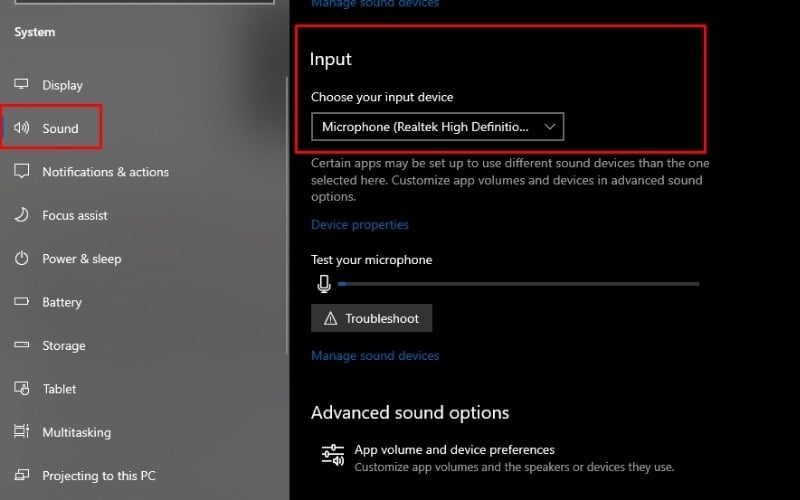Select Focus assist in sidebar
This screenshot has width=800, height=500.
point(74,215)
